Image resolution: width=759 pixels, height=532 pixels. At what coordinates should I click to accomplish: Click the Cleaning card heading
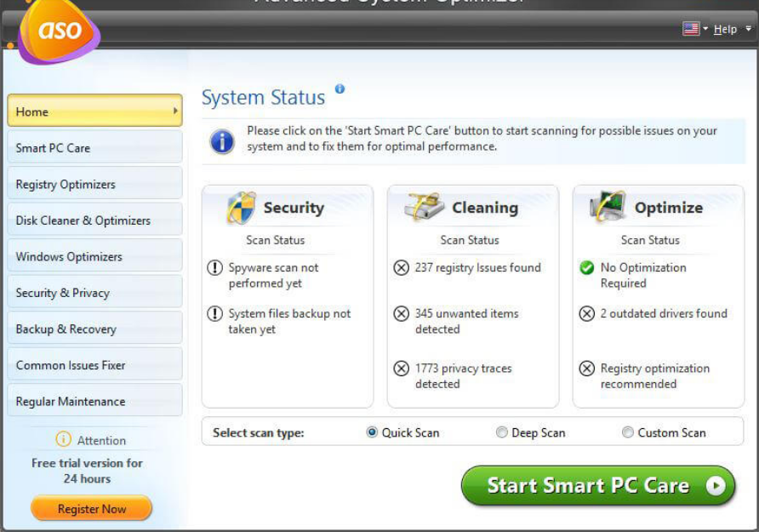[485, 208]
